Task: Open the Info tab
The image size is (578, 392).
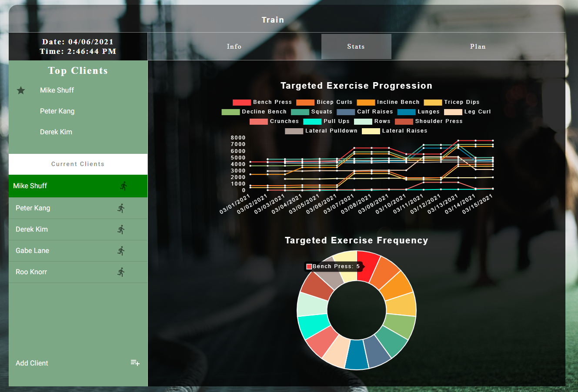Action: (234, 47)
